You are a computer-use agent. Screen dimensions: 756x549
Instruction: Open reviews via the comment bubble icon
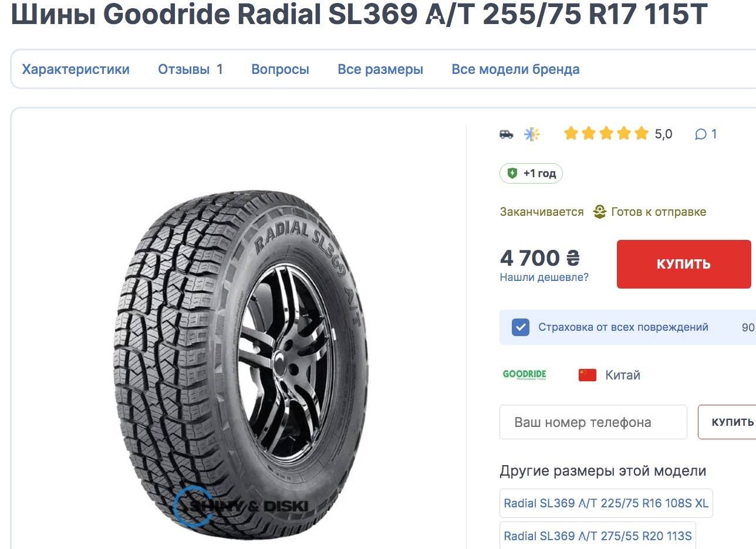[700, 134]
